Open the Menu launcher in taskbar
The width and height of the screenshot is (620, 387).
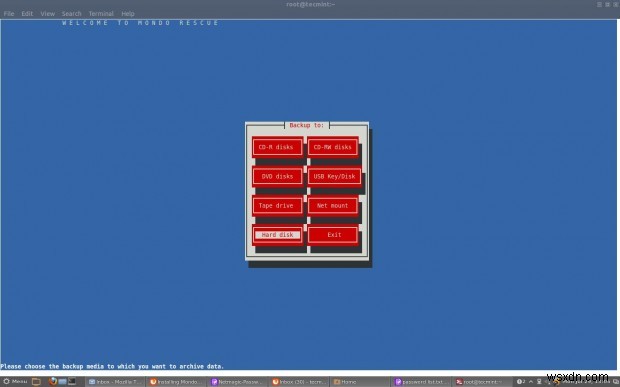[x=15, y=381]
